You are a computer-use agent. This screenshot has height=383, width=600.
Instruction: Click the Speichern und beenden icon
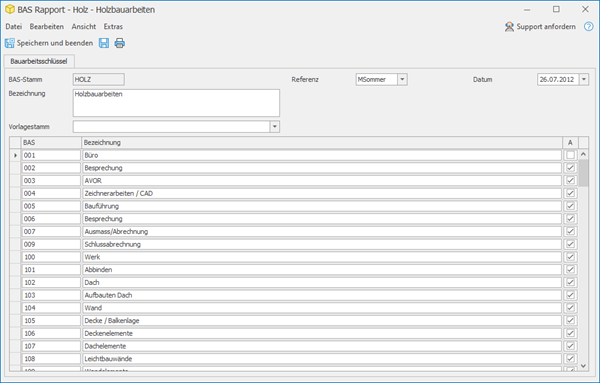[10, 43]
